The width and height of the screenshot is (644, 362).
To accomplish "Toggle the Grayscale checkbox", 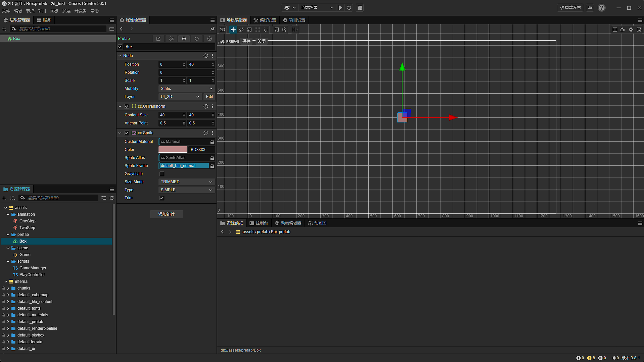I will click(x=162, y=174).
